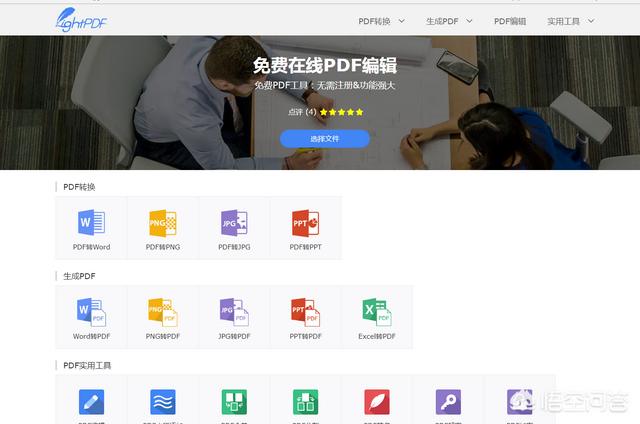Select the purple key PDF unlock icon

pyautogui.click(x=448, y=402)
